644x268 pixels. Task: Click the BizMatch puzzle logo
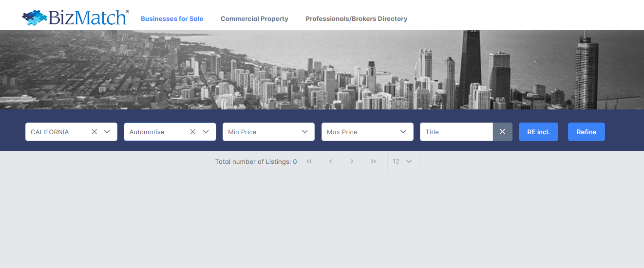75,18
